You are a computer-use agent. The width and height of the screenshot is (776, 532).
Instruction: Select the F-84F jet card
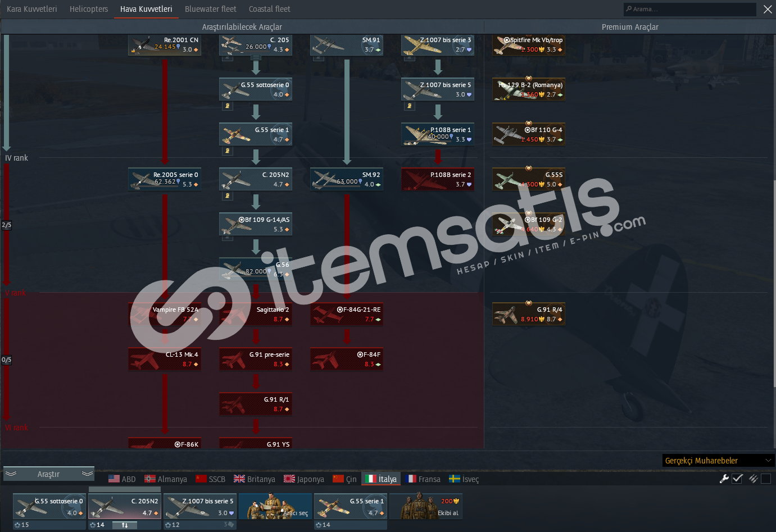(x=347, y=360)
